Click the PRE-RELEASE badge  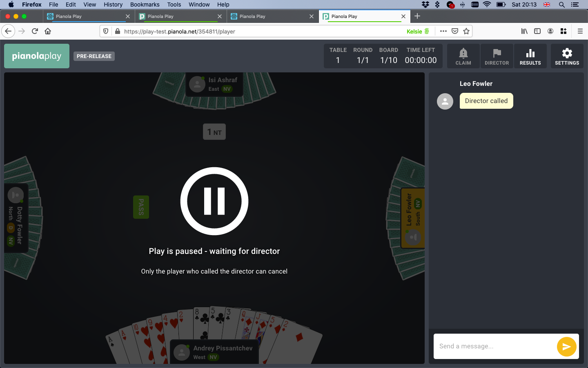coord(94,56)
